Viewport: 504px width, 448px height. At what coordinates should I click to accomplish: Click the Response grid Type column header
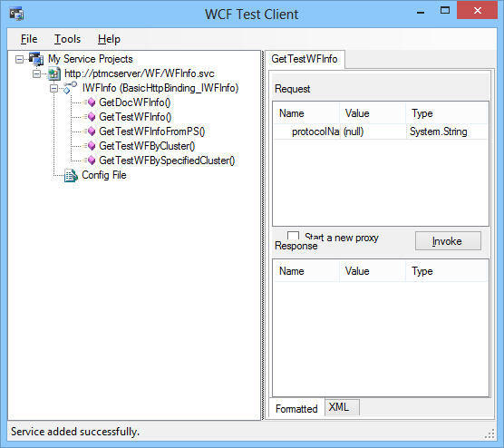447,271
